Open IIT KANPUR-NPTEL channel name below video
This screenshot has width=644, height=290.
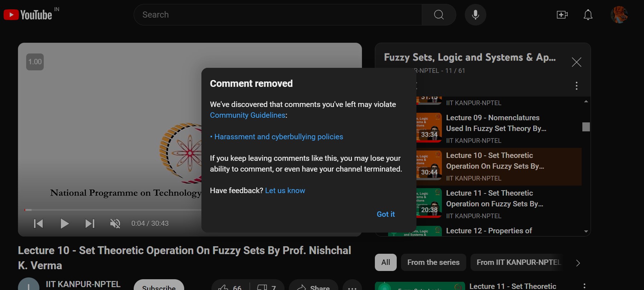(83, 284)
